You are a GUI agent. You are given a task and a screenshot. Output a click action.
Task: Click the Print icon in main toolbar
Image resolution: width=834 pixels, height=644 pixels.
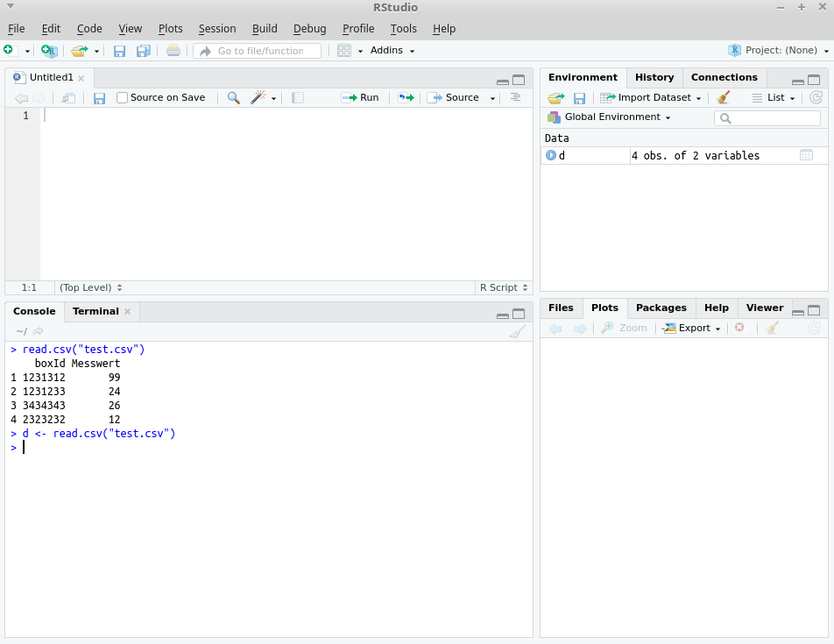(173, 51)
